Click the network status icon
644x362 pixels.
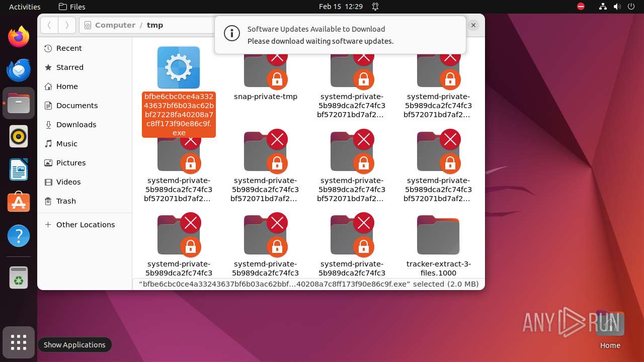(x=604, y=7)
